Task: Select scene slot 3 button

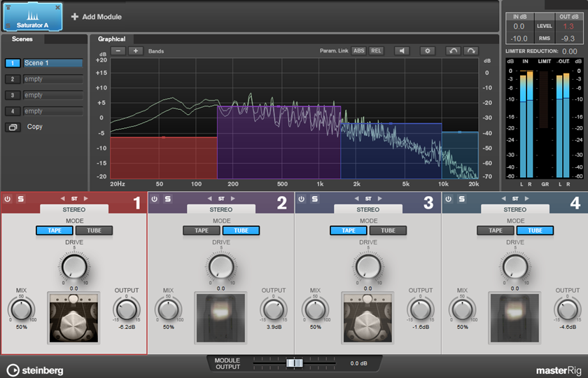Action: (x=13, y=95)
